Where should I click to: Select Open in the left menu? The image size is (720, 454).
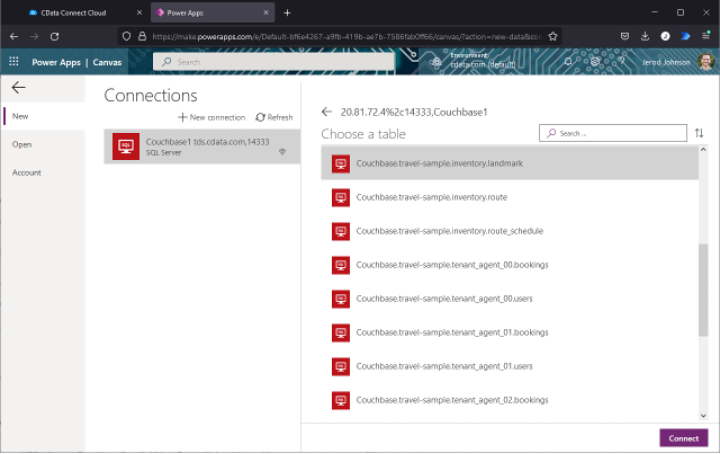click(22, 145)
